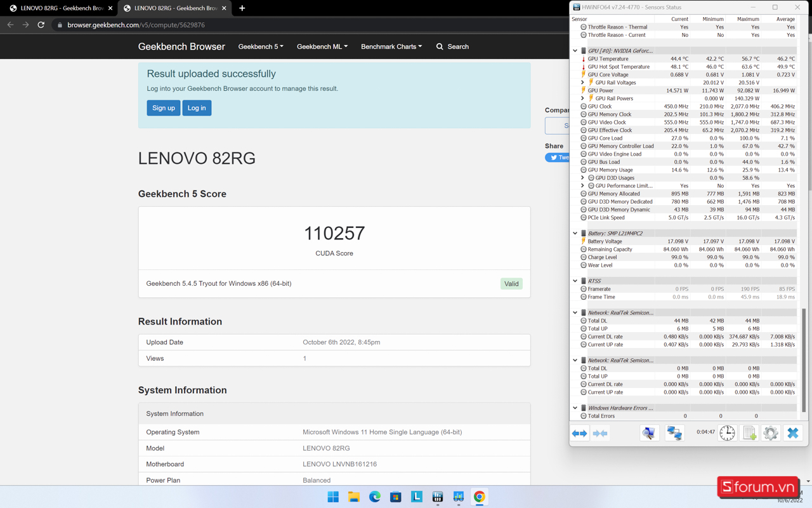Collapse first Network: RealTek Semicon group
This screenshot has width=812, height=508.
(x=575, y=312)
